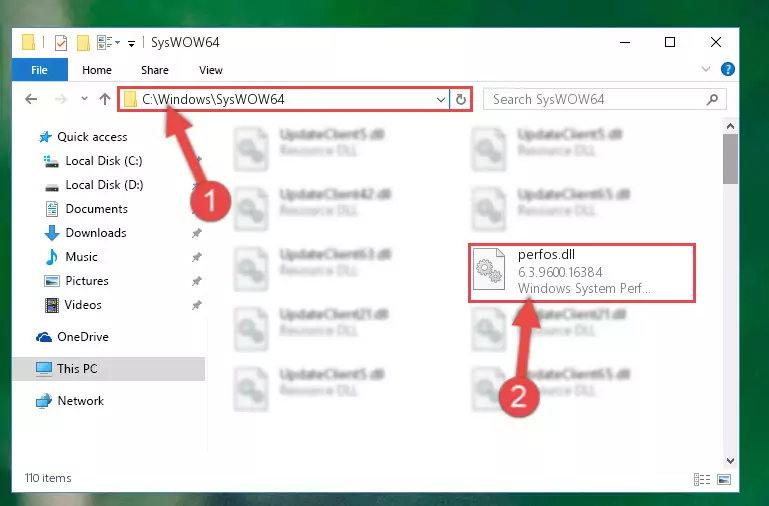Click the perfos.dll gear file icon

pyautogui.click(x=489, y=270)
